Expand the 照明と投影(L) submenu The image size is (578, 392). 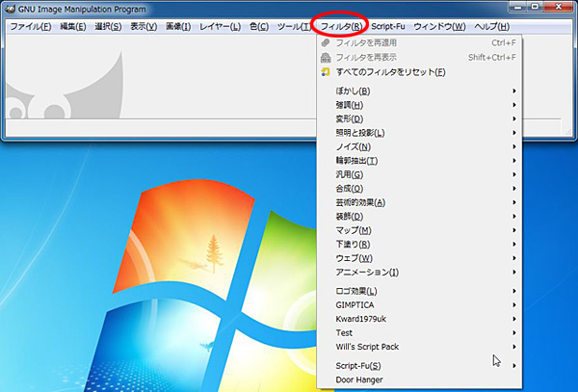tap(418, 133)
